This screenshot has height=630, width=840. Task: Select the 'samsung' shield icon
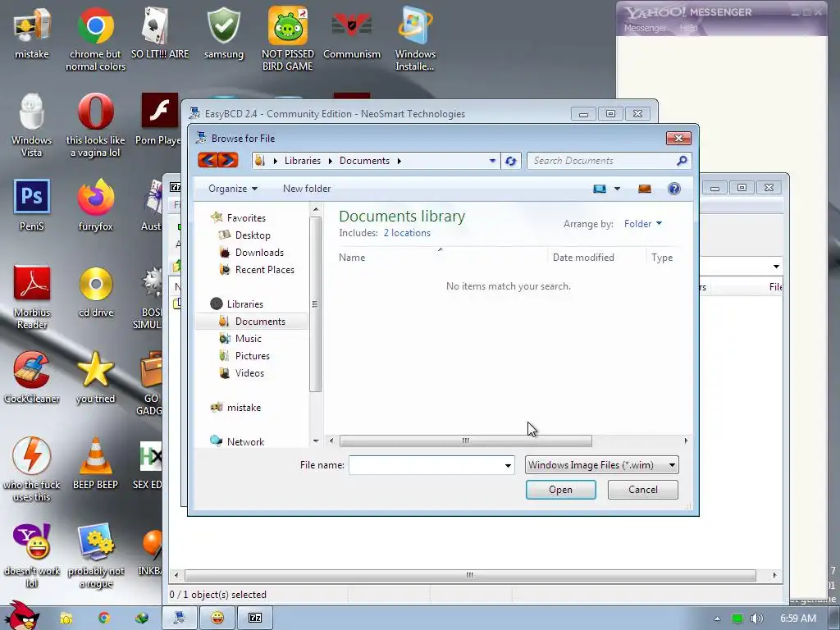pos(224,33)
